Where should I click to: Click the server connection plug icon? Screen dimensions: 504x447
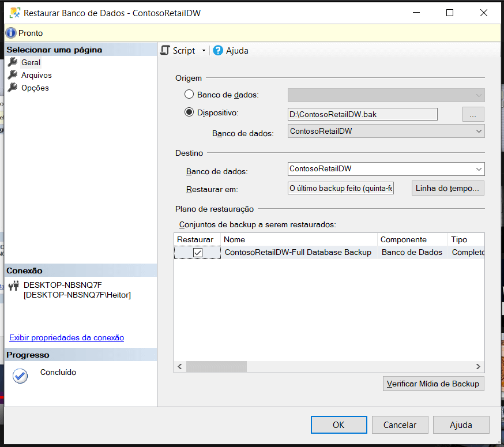pyautogui.click(x=14, y=286)
